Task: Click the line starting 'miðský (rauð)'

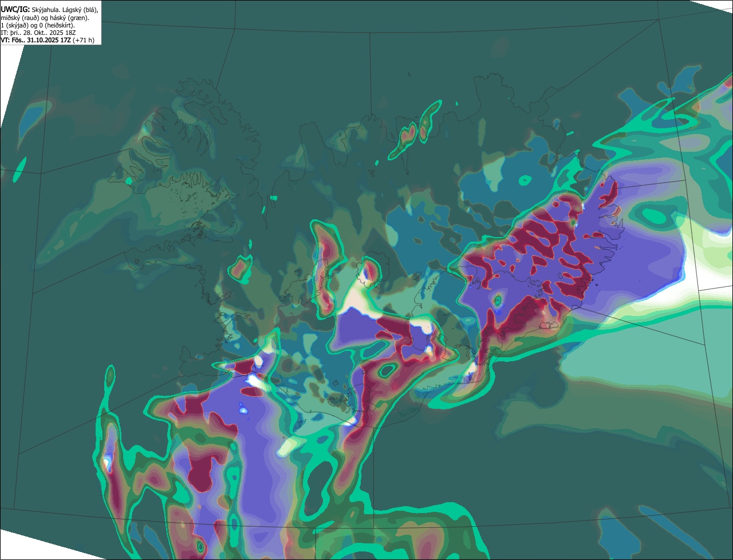Action: (45, 18)
